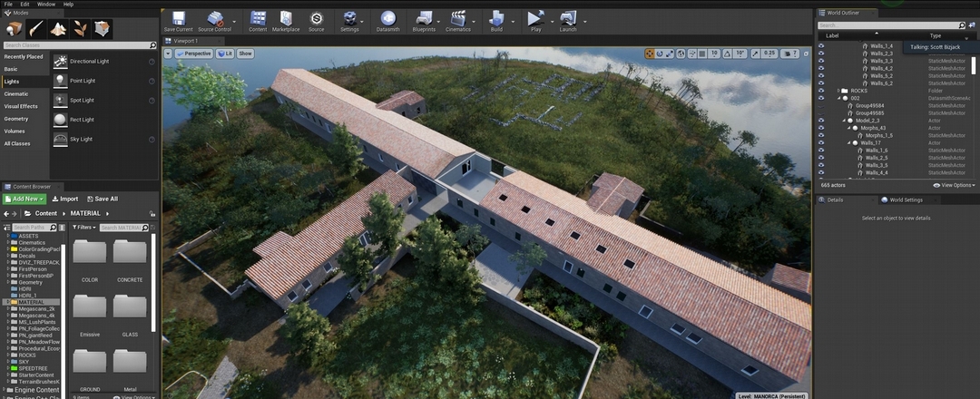980x399 pixels.
Task: Select the Landscape mode icon
Action: [x=58, y=29]
